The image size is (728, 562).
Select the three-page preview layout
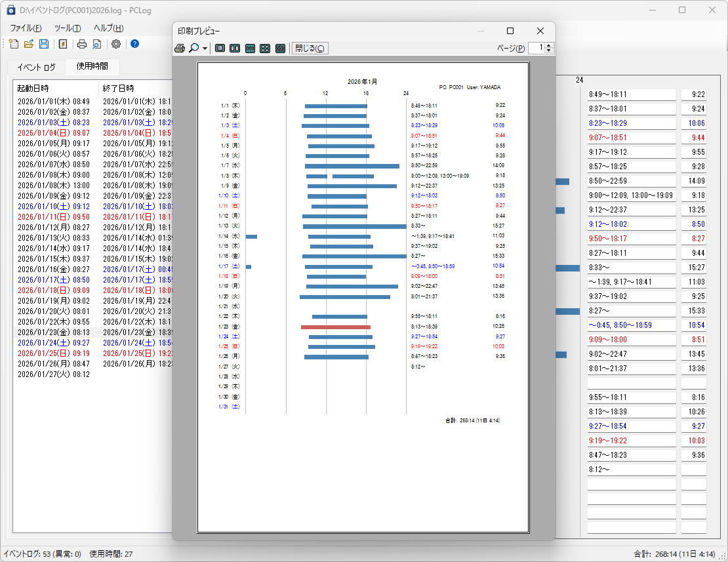(x=250, y=48)
